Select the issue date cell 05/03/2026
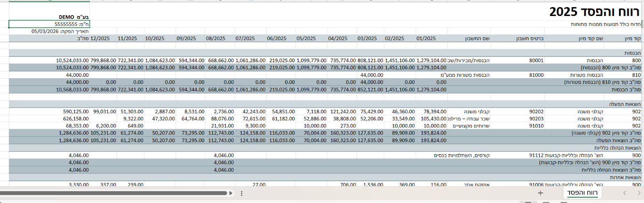Image resolution: width=644 pixels, height=203 pixels. pyautogui.click(x=49, y=32)
